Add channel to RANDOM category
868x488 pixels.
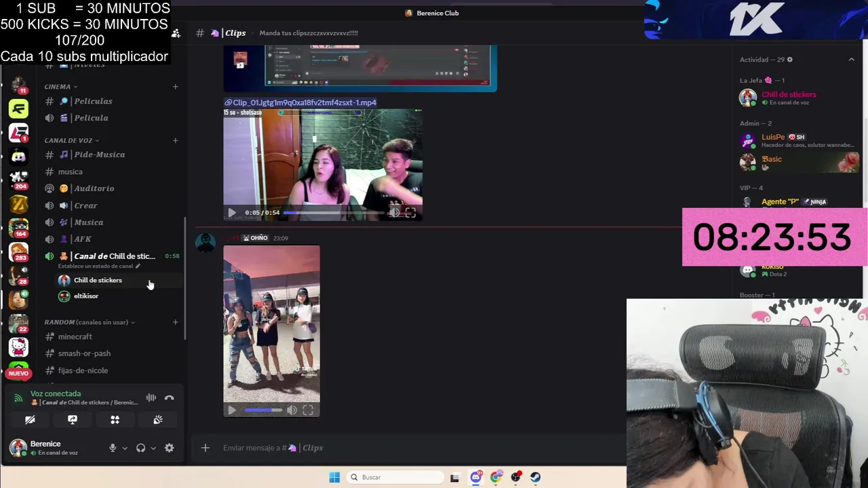coord(176,322)
